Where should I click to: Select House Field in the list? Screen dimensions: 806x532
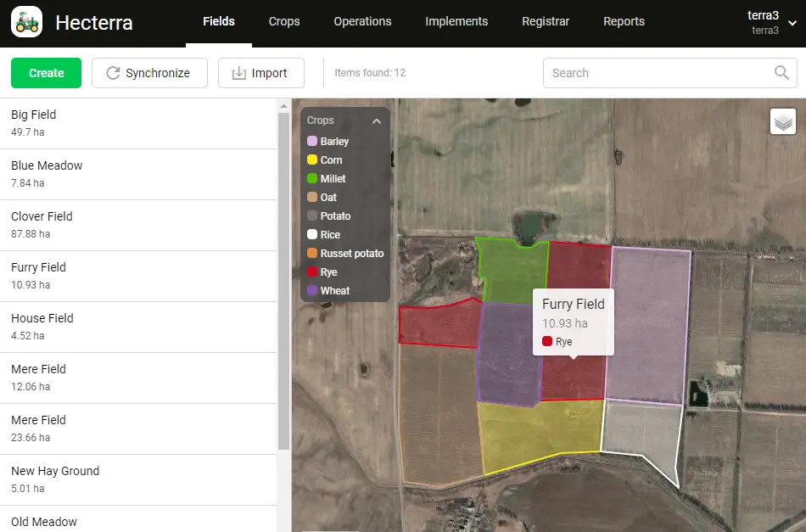click(138, 327)
